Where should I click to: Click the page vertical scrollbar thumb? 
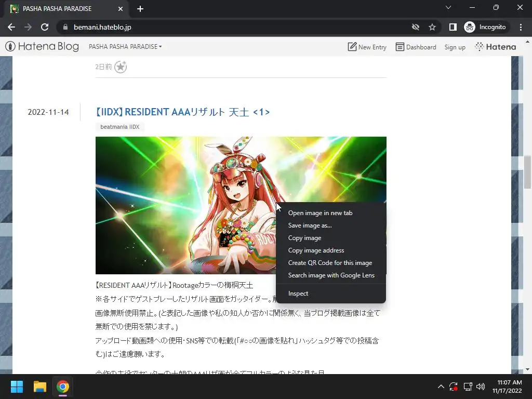pyautogui.click(x=527, y=172)
